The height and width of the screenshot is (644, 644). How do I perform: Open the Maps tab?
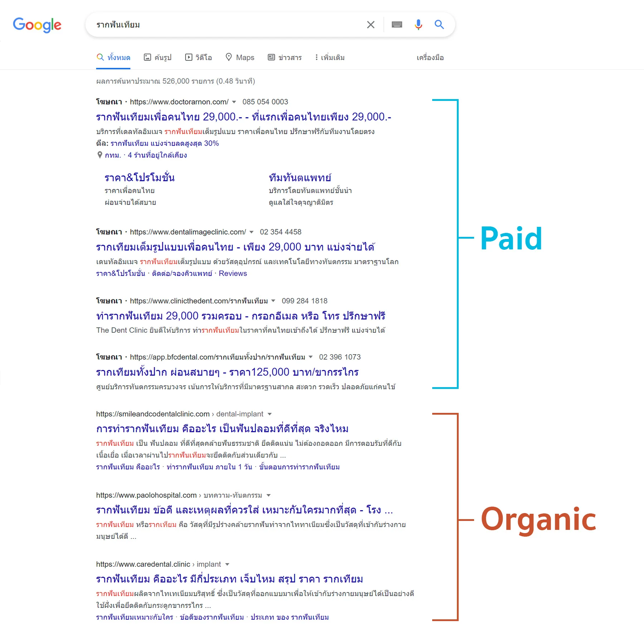pyautogui.click(x=240, y=58)
